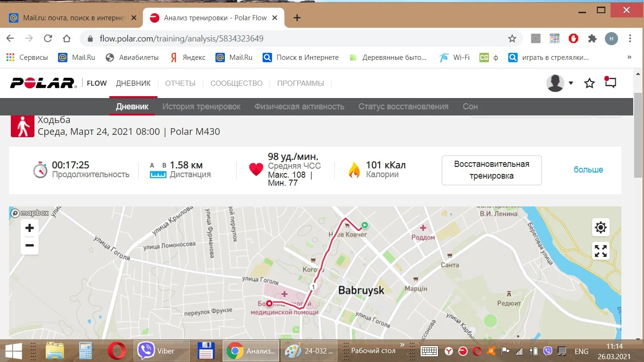
Task: Click the star favorites icon in Polar header
Action: tap(589, 83)
